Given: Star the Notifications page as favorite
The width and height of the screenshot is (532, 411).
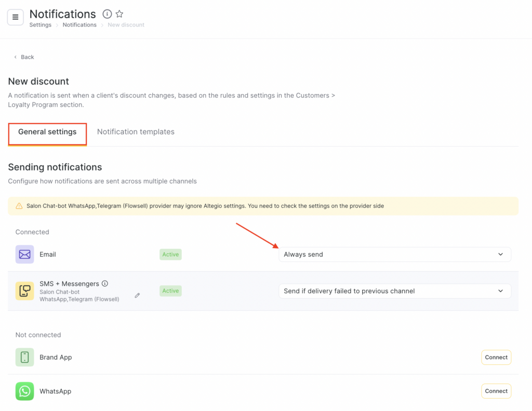Looking at the screenshot, I should click(119, 14).
